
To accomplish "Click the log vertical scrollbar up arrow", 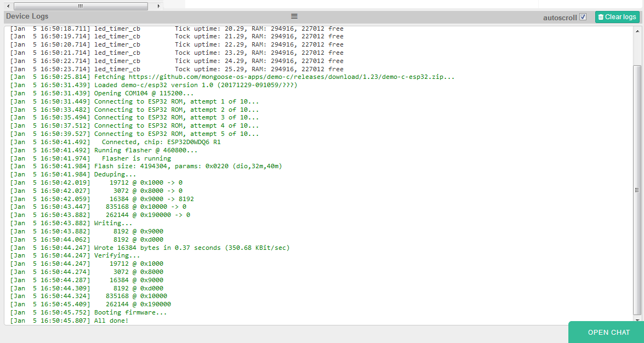I will click(637, 30).
